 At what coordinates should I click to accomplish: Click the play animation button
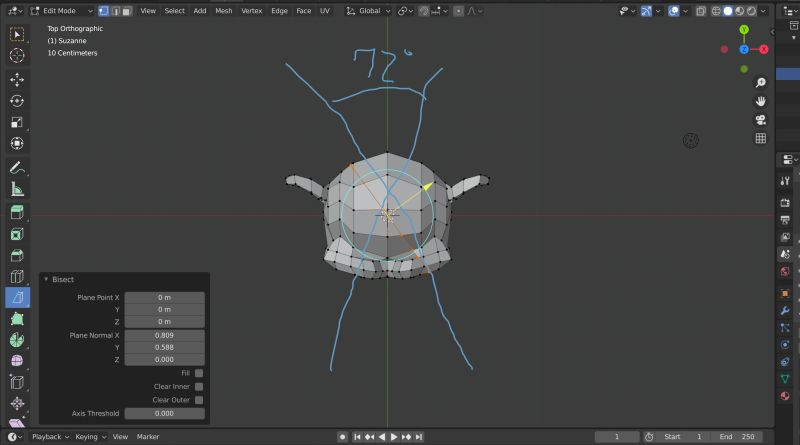(x=394, y=437)
